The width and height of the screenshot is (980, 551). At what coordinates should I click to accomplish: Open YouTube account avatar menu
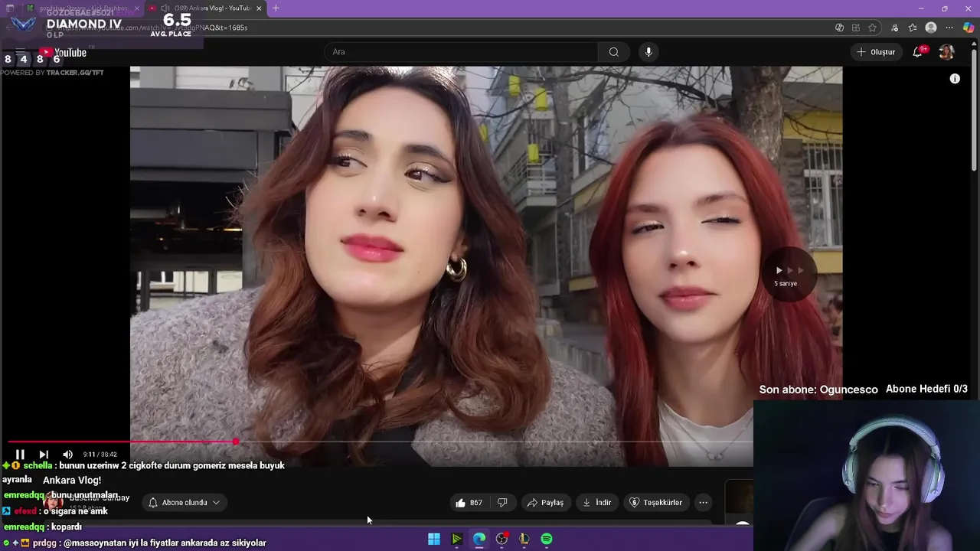(x=946, y=52)
